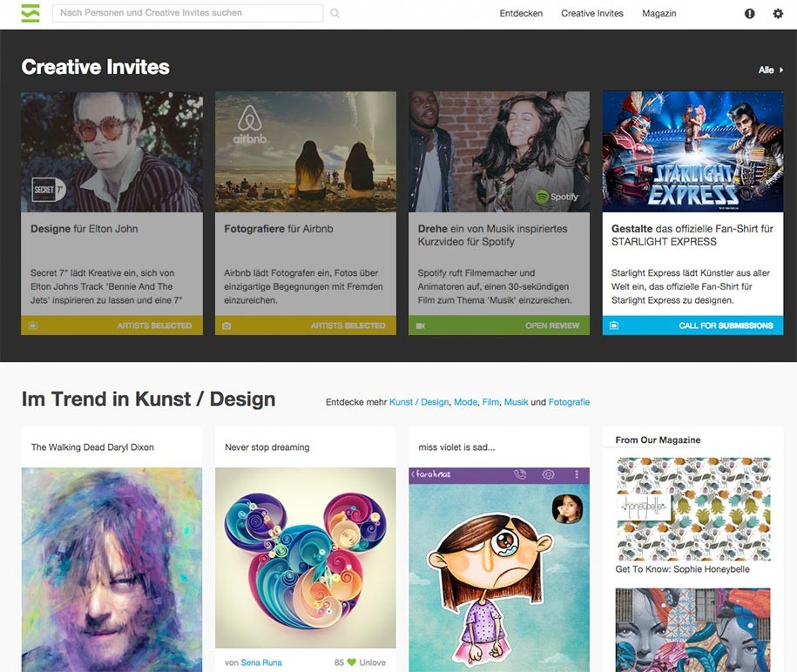The image size is (797, 672).
Task: Click the Unlove text button
Action: pos(372,662)
